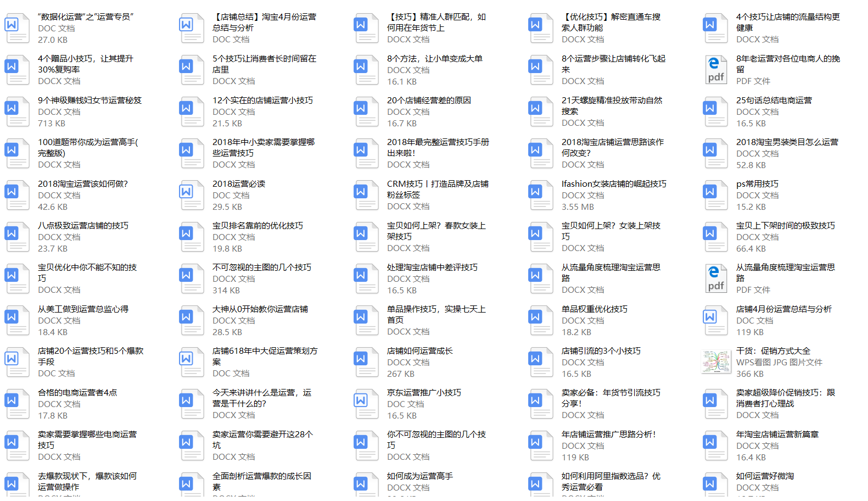Click file name 不可忽视的主图的几个技巧
This screenshot has width=868, height=501.
262,267
